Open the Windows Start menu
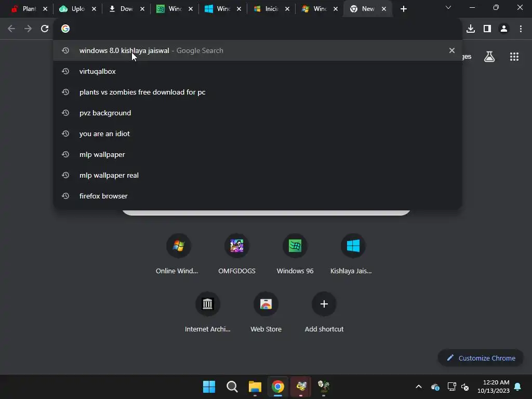This screenshot has width=532, height=399. 209,387
